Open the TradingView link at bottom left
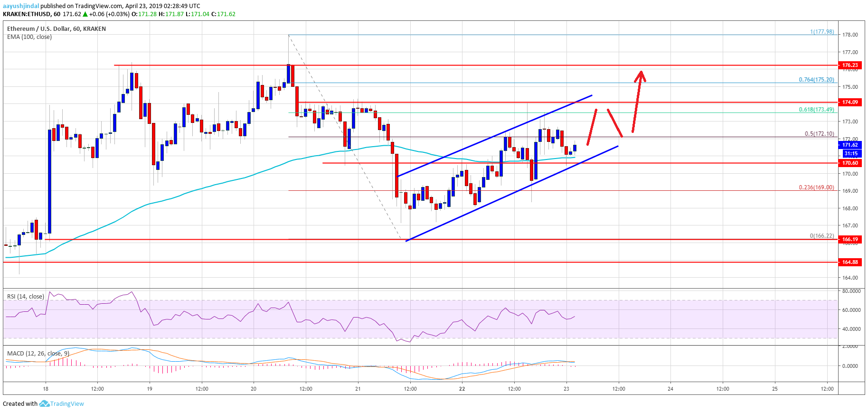 tap(67, 404)
